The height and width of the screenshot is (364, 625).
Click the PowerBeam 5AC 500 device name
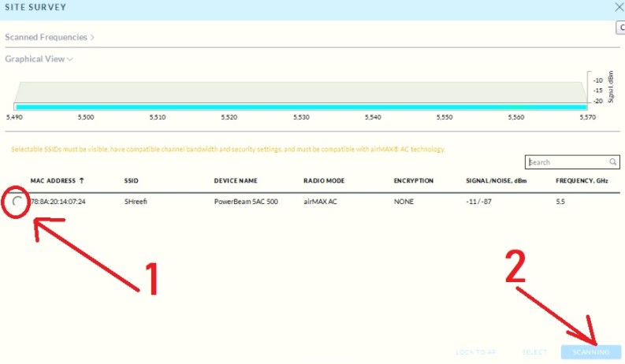(246, 202)
